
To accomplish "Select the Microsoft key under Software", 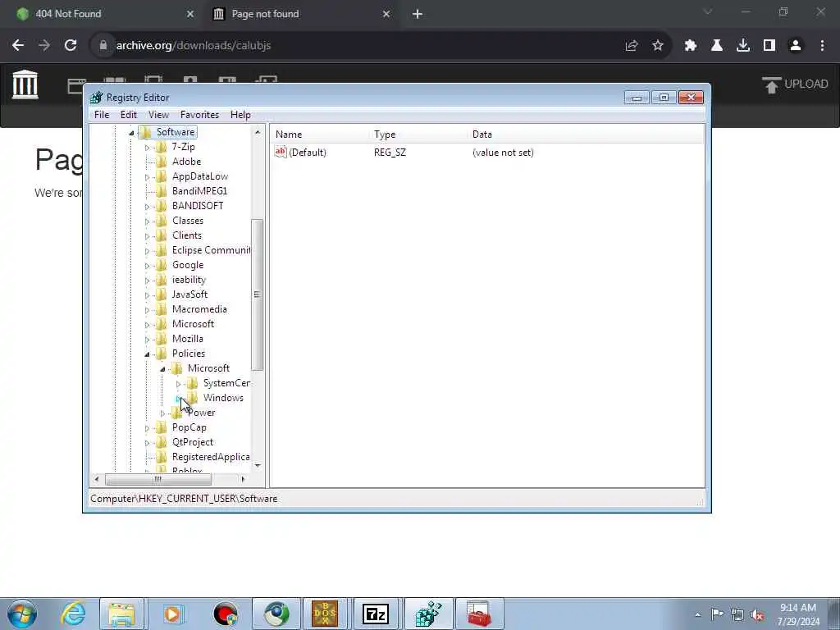I will pyautogui.click(x=193, y=324).
